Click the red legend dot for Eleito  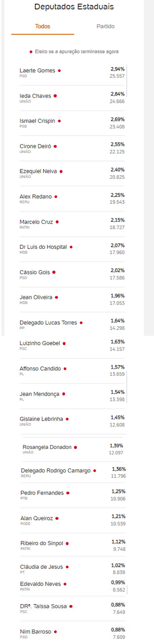click(31, 52)
